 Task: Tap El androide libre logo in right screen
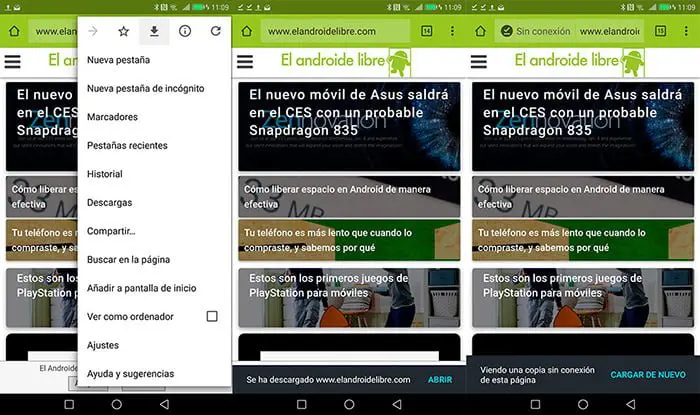[579, 62]
